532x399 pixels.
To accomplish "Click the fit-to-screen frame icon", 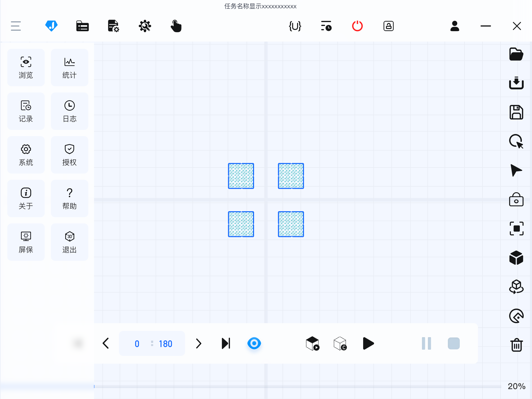I will 516,229.
